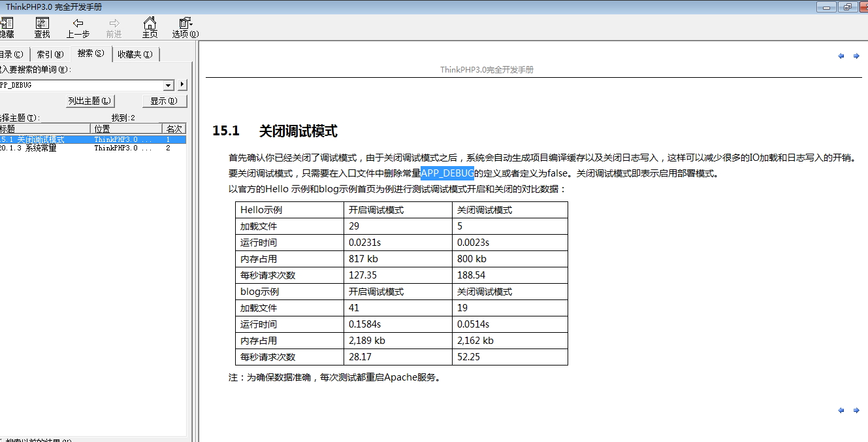868x442 pixels.
Task: Click the table cell showing 0.0231s
Action: tap(398, 243)
